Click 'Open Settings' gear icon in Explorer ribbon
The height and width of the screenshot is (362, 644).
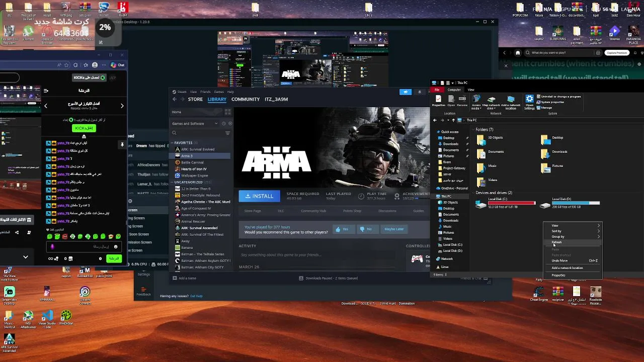coord(529,102)
